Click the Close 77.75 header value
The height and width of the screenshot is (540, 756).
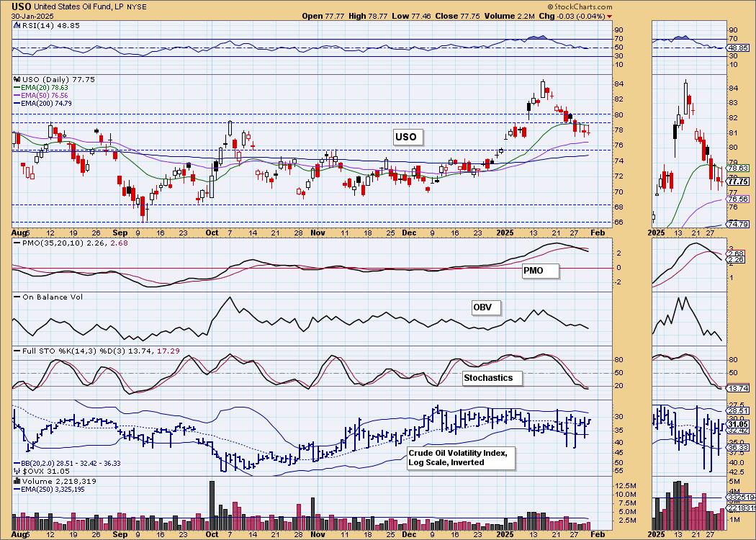tap(456, 16)
